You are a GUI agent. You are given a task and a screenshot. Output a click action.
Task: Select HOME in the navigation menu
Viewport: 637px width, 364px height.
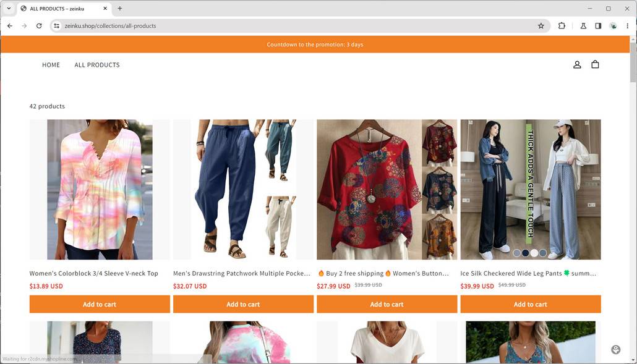coord(51,64)
